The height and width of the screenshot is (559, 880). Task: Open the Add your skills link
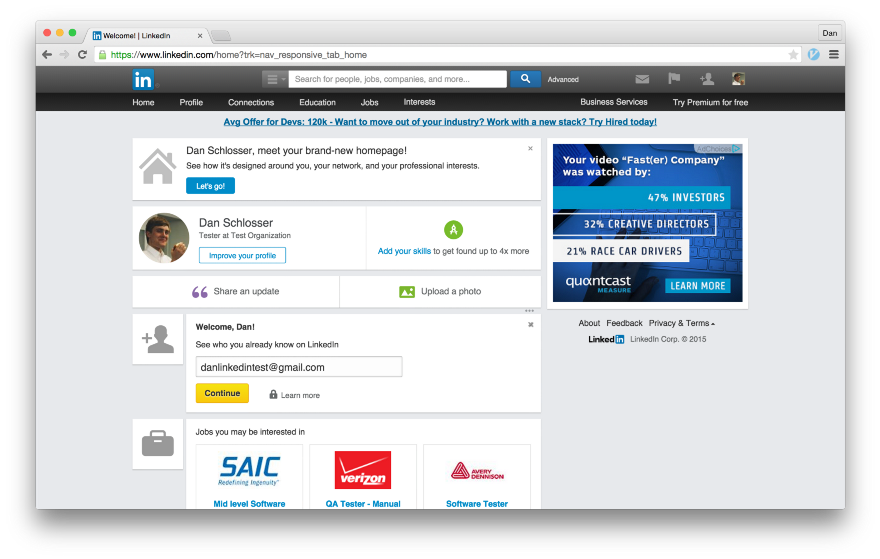point(404,251)
